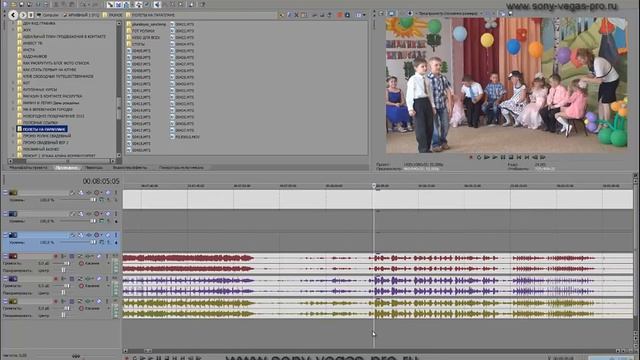Solo the purple audio track

tap(107, 278)
